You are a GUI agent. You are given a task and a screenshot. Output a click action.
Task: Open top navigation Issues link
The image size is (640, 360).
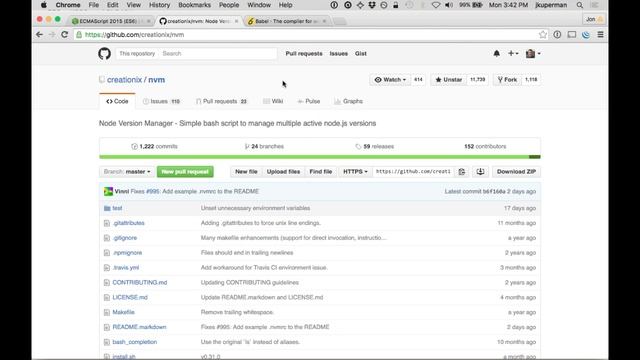click(338, 53)
